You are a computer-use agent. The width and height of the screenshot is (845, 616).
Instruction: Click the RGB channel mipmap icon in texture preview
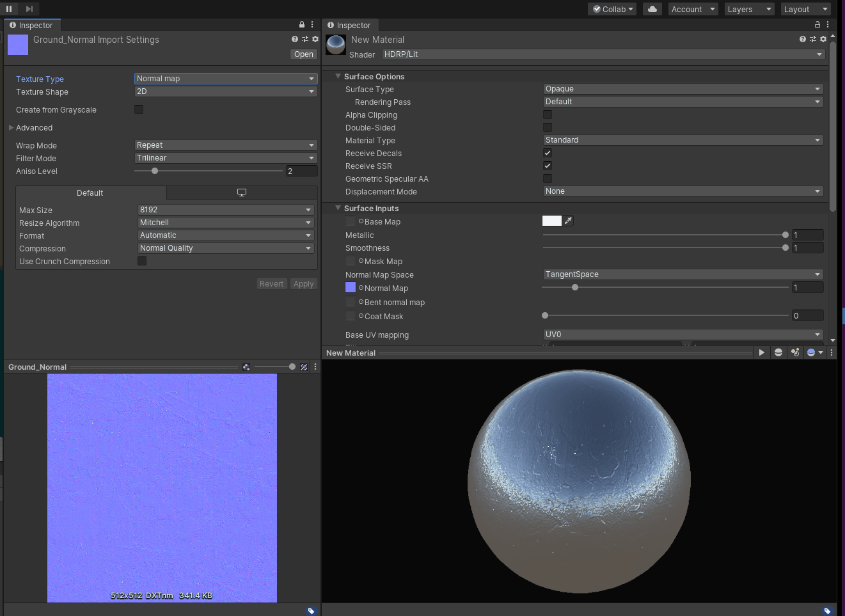coord(246,367)
